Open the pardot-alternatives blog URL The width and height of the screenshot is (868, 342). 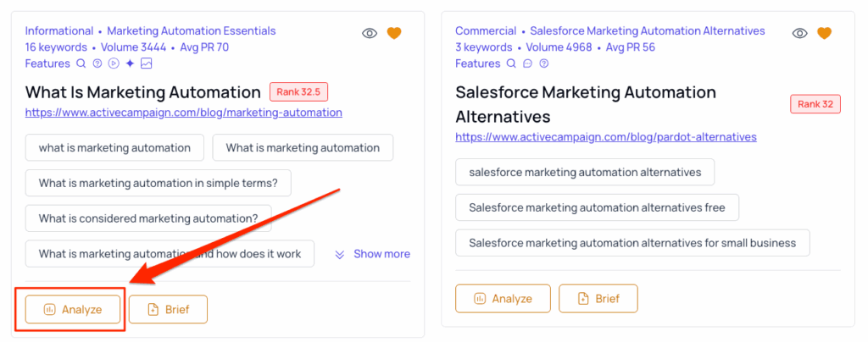[x=606, y=137]
